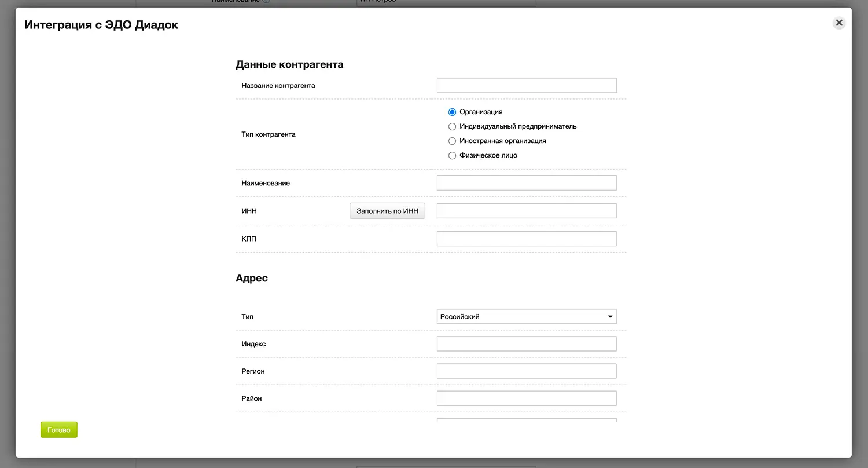868x468 pixels.
Task: Close the Интеграция с ЭДО Диадок dialog
Action: tap(838, 23)
